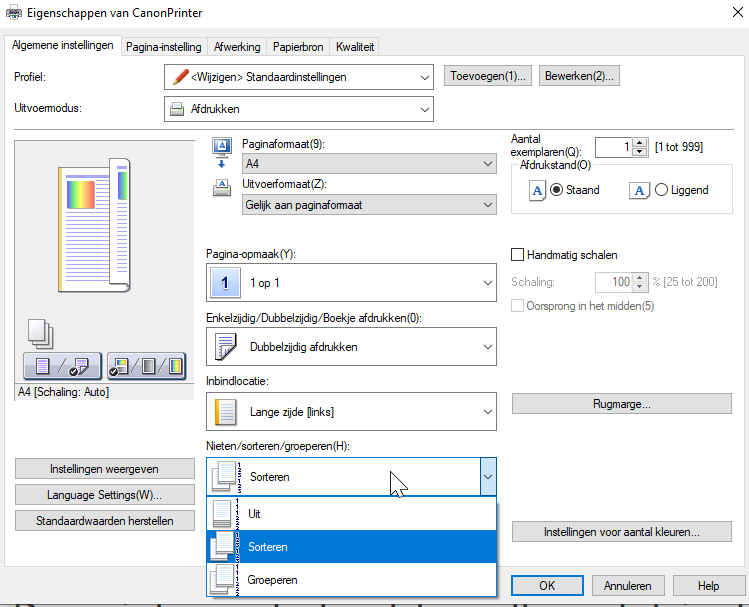Image resolution: width=749 pixels, height=607 pixels.
Task: Click the Pagina-opmaak '1 op 1' layout icon
Action: pyautogui.click(x=225, y=284)
